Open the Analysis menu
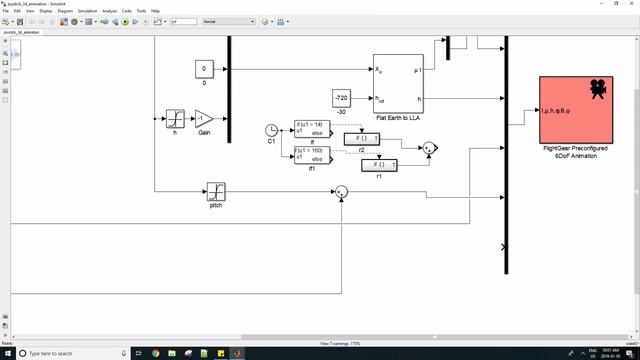This screenshot has width=640, height=360. coord(109,11)
